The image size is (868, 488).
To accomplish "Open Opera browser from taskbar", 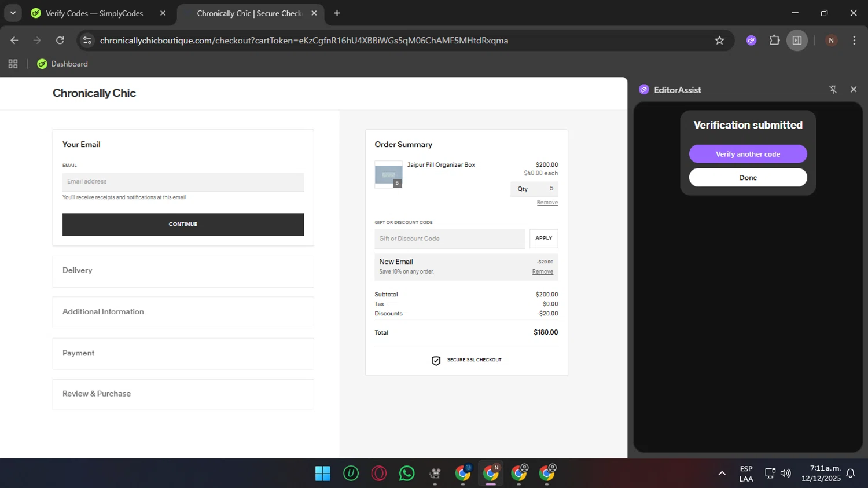I will tap(379, 474).
